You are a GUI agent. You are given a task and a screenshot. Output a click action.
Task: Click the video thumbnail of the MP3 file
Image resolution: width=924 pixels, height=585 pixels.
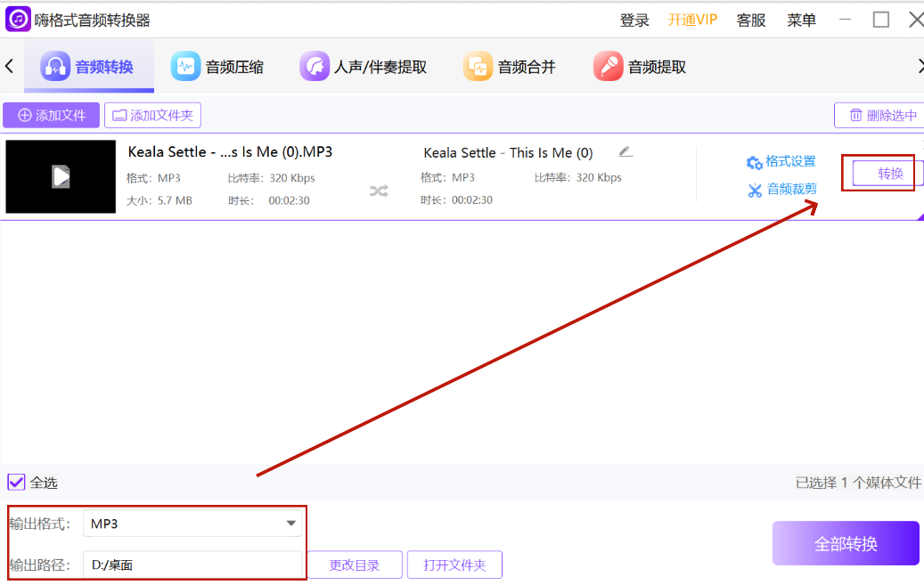[60, 175]
